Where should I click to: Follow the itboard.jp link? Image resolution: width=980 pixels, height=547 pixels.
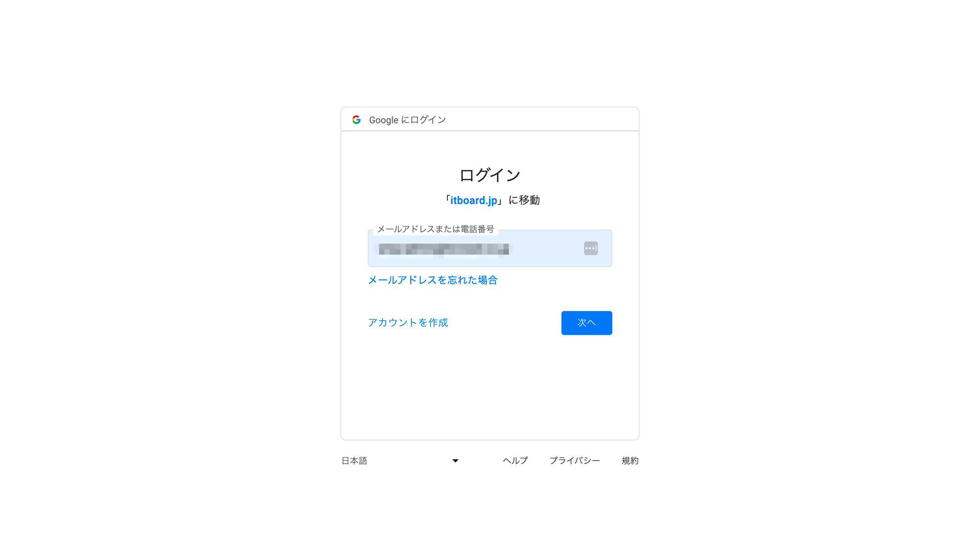(474, 200)
